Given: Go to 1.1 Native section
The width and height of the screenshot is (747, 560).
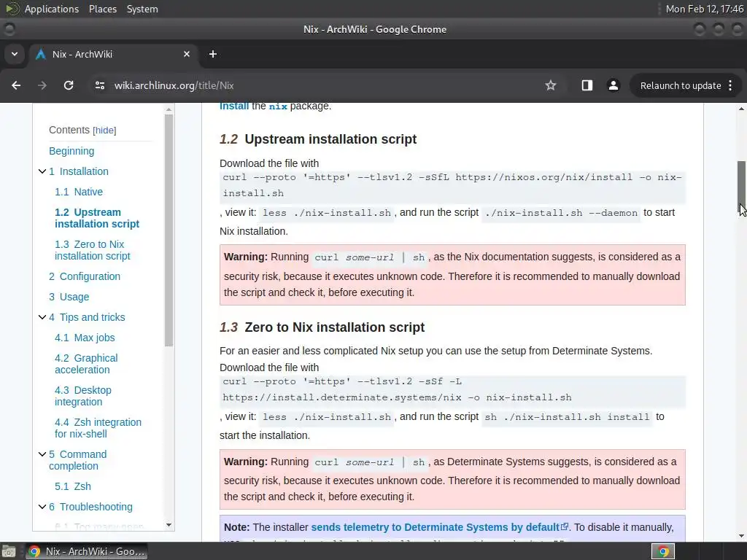Looking at the screenshot, I should (x=79, y=192).
